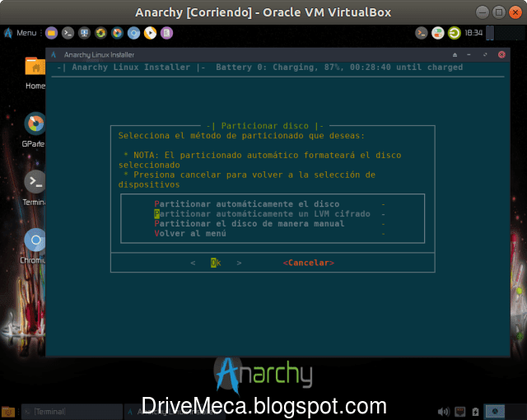Minimize the VirtualBox window

(x=483, y=12)
